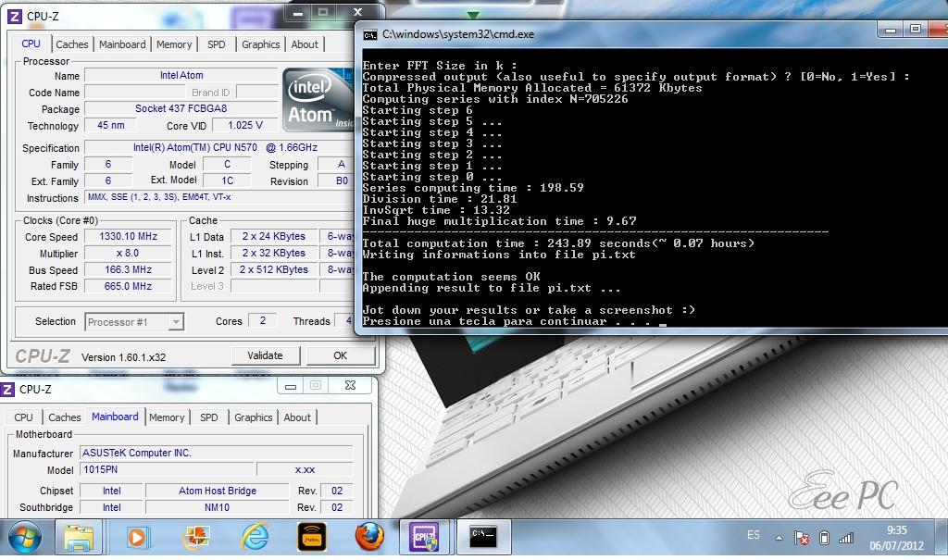948x560 pixels.
Task: Open network signal icon in tray
Action: tap(846, 538)
